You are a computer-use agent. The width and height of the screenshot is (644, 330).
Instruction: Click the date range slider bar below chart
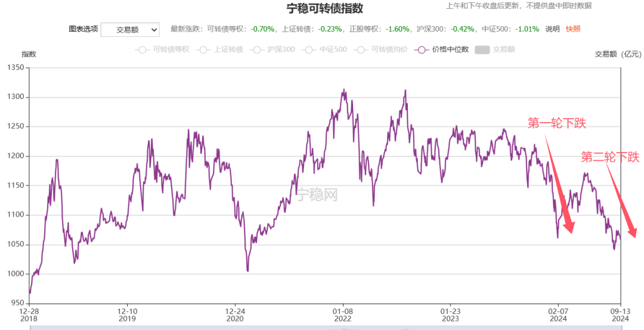point(324,328)
